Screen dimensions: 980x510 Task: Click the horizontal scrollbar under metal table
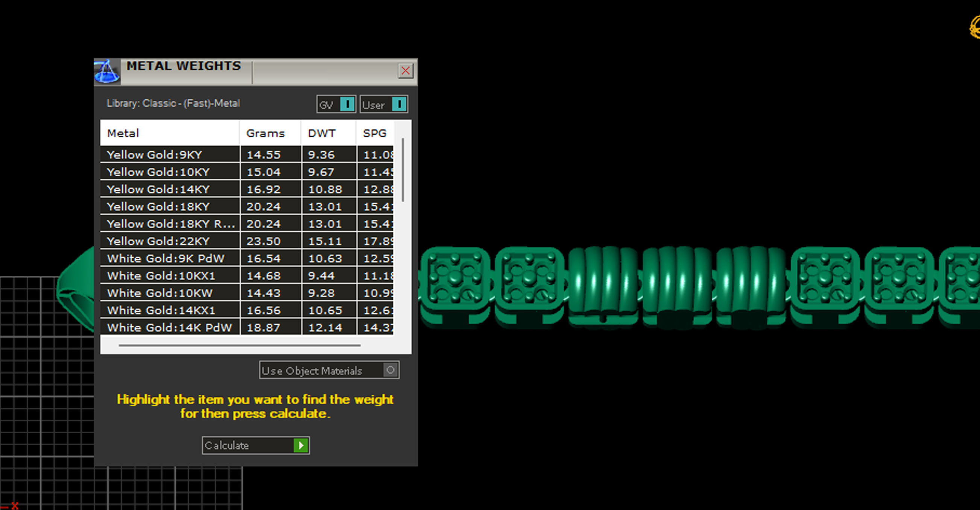[x=239, y=345]
